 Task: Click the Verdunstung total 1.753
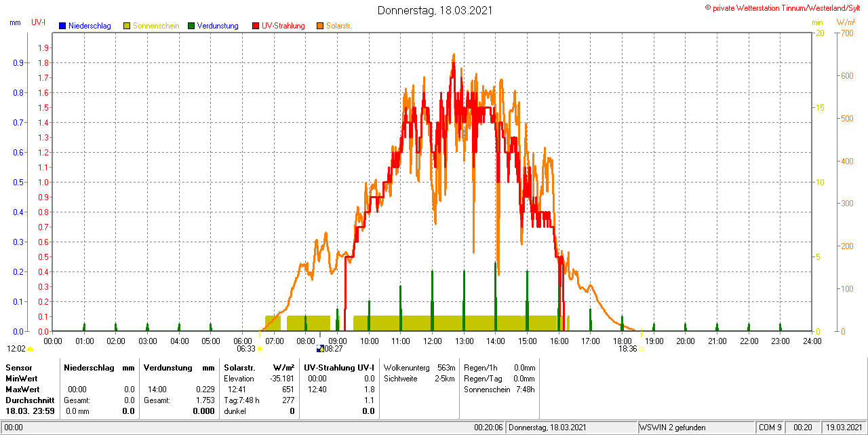point(204,400)
